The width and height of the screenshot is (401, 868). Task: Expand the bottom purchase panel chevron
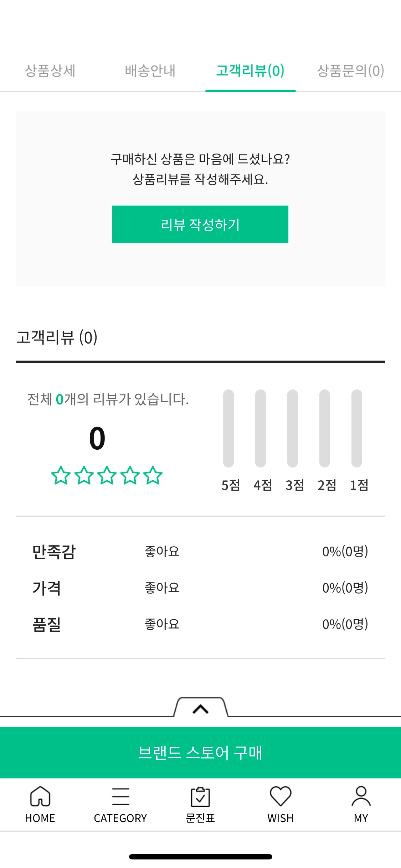click(200, 709)
